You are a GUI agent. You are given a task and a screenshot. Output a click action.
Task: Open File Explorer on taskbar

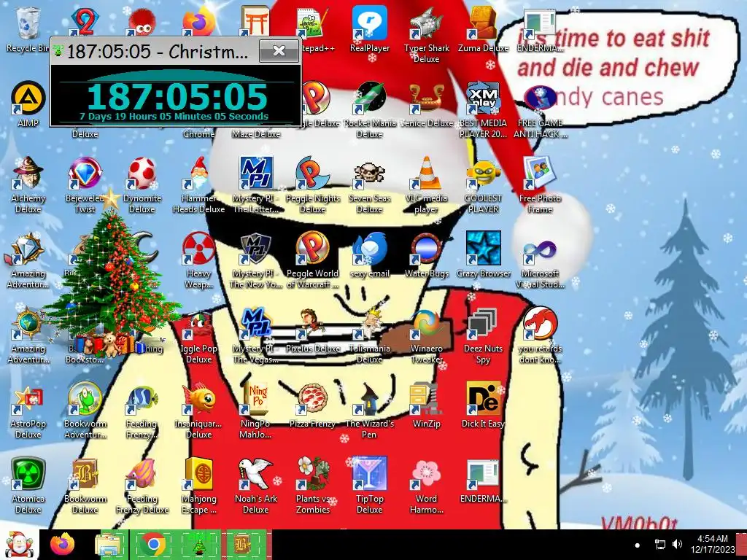[109, 545]
